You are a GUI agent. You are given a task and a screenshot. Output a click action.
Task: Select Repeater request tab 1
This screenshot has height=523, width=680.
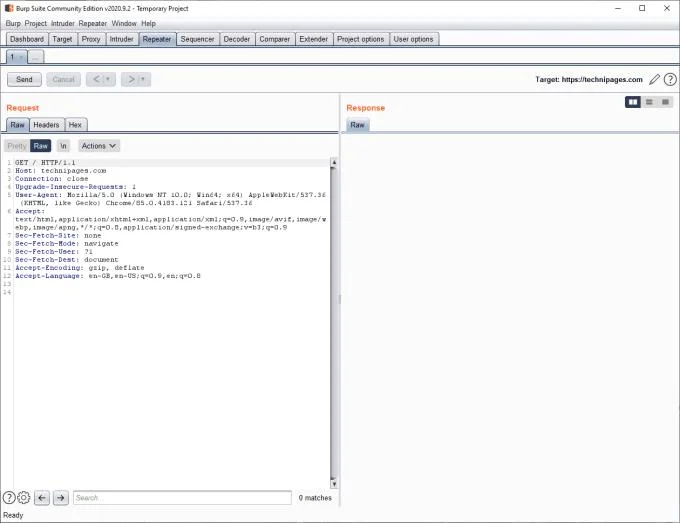(16, 57)
